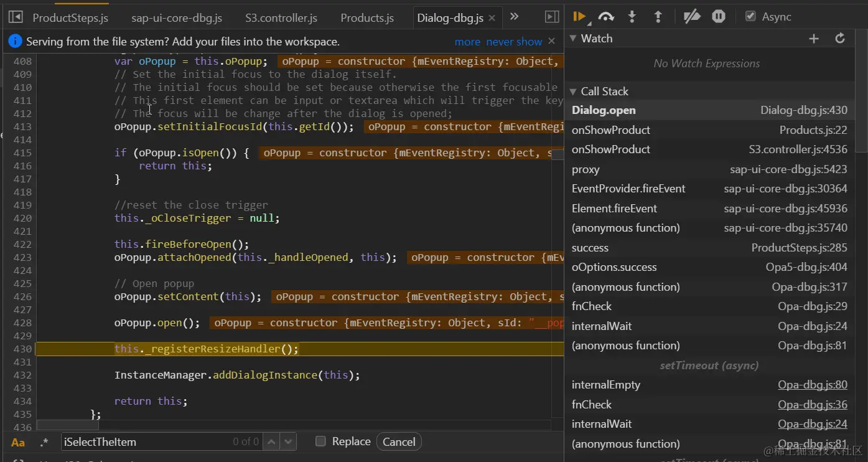Select Element.fireEvent stack frame

tap(709, 209)
